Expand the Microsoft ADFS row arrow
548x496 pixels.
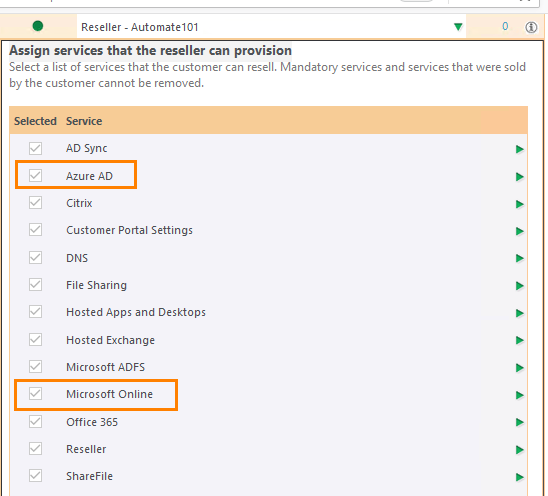tap(520, 368)
